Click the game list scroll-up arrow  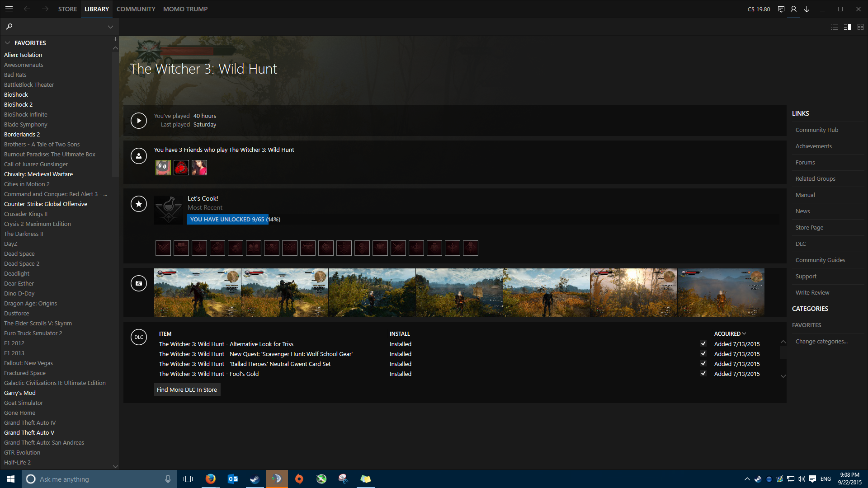point(115,48)
